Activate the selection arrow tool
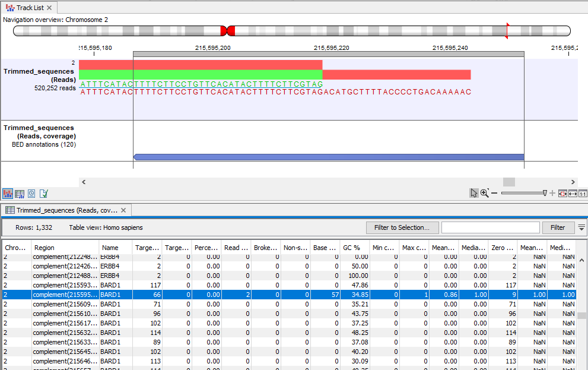The height and width of the screenshot is (370, 588). (473, 194)
